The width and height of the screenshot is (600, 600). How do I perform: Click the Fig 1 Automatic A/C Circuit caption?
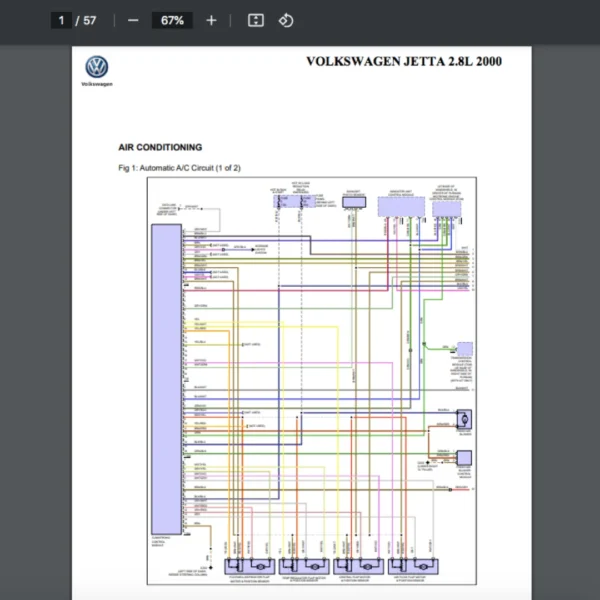[179, 168]
